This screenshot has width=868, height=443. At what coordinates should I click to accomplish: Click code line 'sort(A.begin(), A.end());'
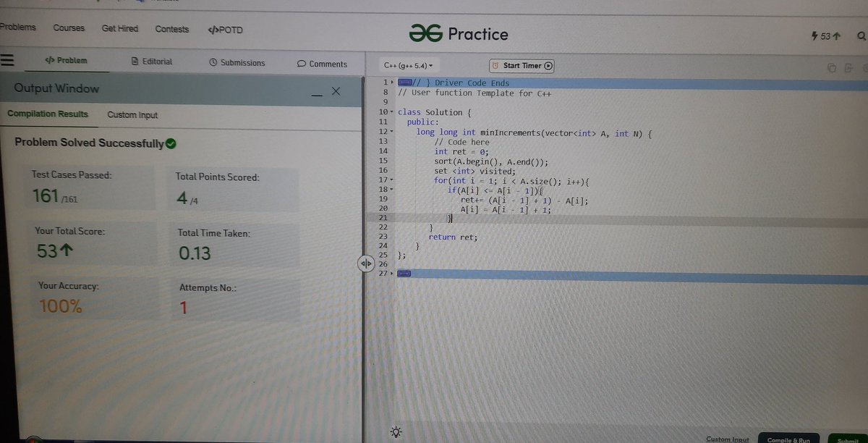(x=491, y=161)
